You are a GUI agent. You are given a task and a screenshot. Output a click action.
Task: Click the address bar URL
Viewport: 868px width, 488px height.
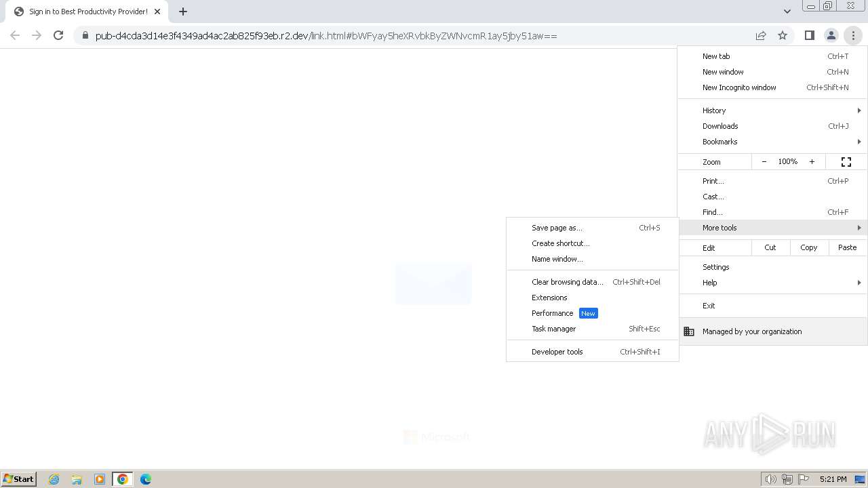tap(326, 36)
